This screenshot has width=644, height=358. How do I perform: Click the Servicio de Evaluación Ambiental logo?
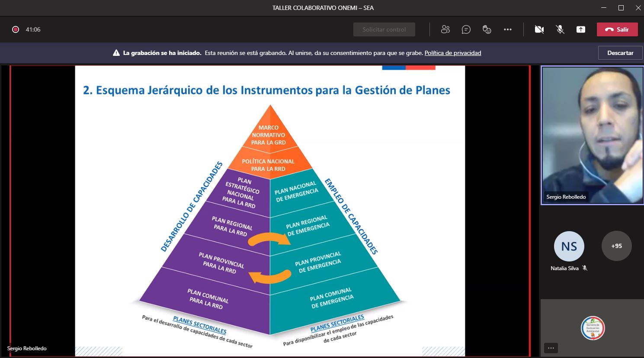[593, 328]
